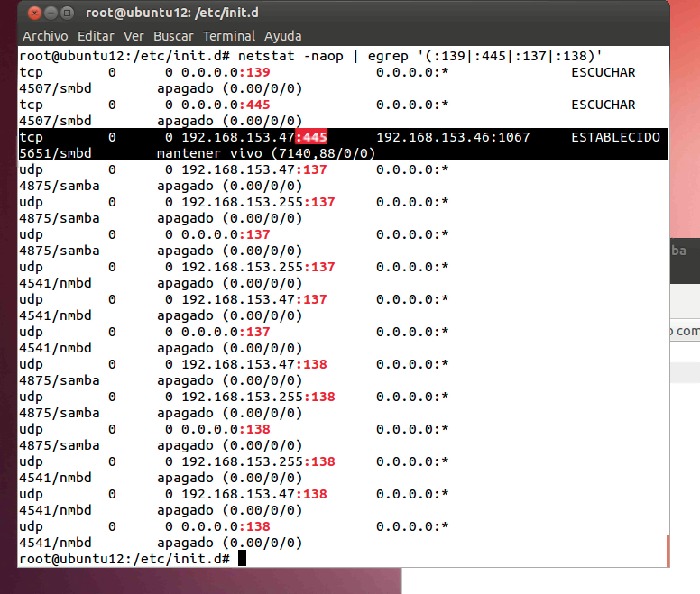Open the Buscar menu
Image resolution: width=700 pixels, height=594 pixels.
click(x=173, y=36)
